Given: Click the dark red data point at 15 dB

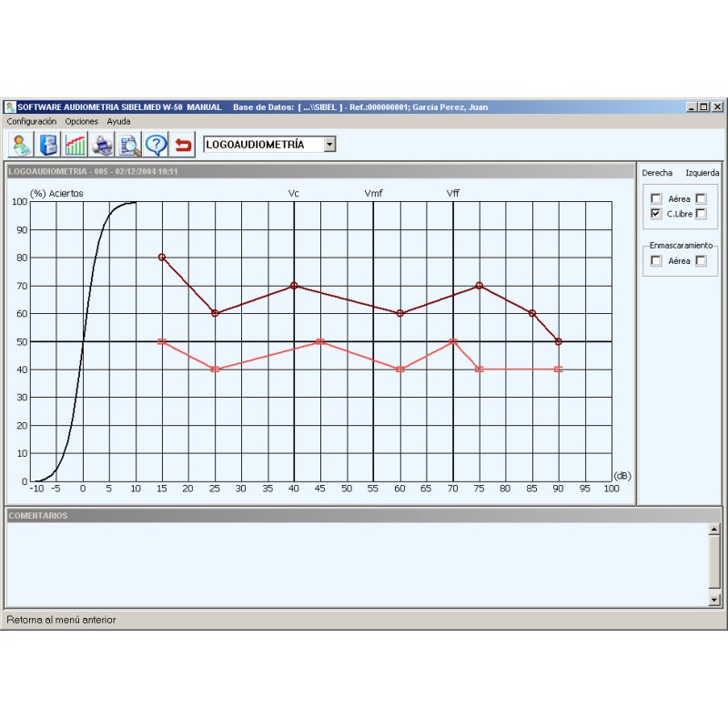Looking at the screenshot, I should point(162,258).
